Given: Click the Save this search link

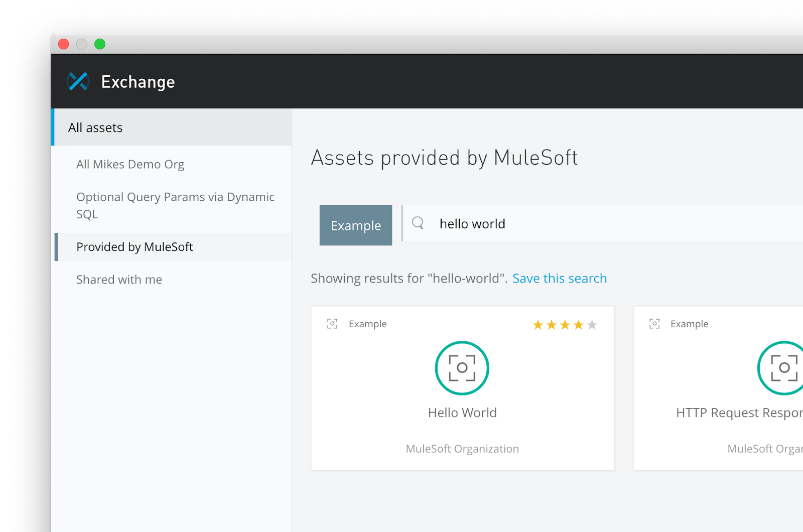Looking at the screenshot, I should pyautogui.click(x=559, y=279).
